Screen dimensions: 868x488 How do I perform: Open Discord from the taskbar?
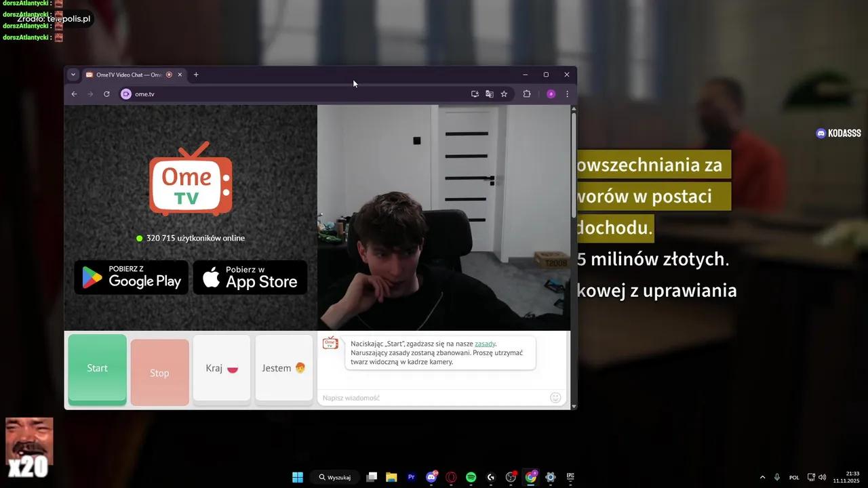click(431, 477)
